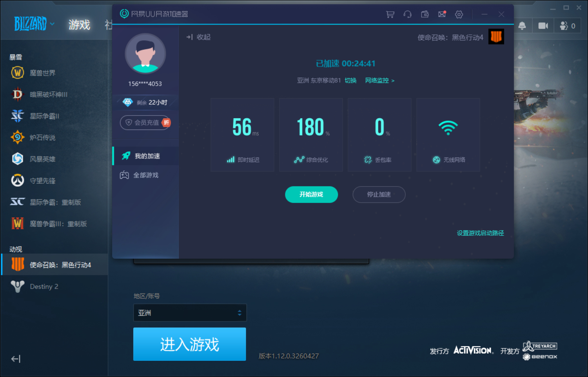
Task: Select 守望先锋 in game list
Action: tap(54, 180)
